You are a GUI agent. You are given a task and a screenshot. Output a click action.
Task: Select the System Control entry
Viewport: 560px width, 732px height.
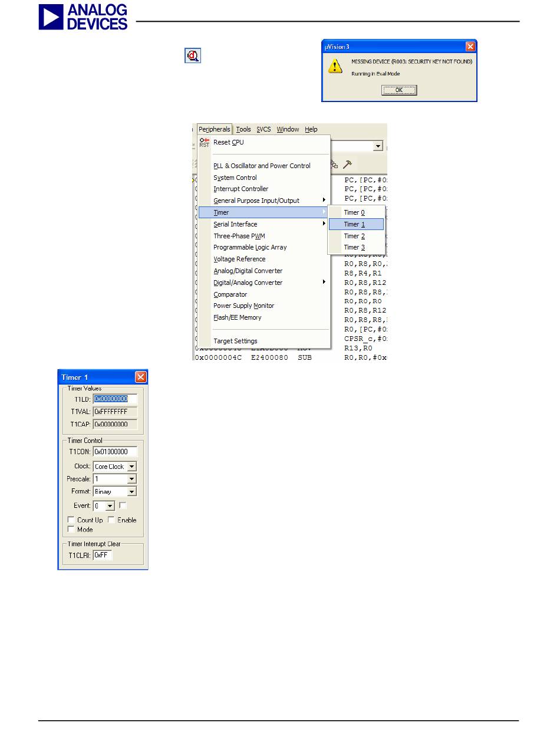tap(263, 178)
